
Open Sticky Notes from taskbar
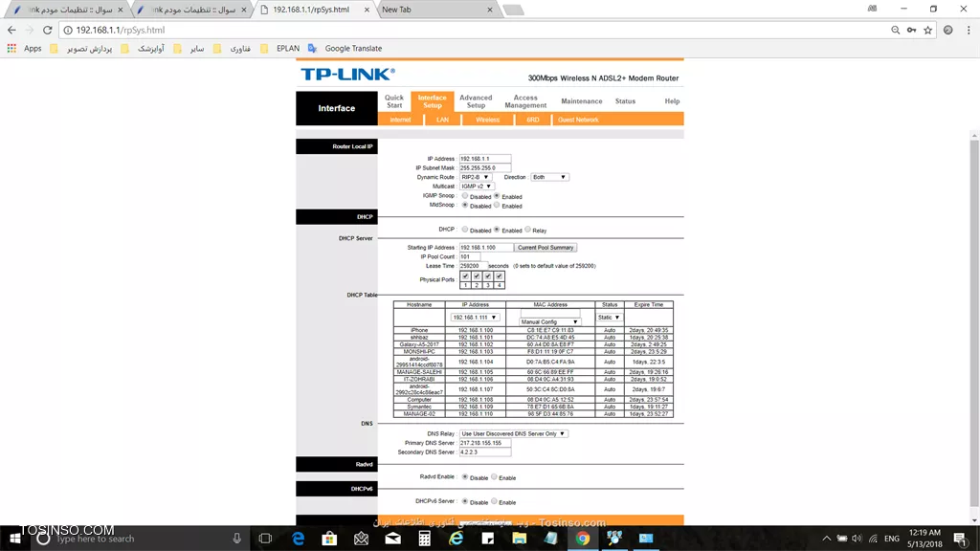pos(487,538)
